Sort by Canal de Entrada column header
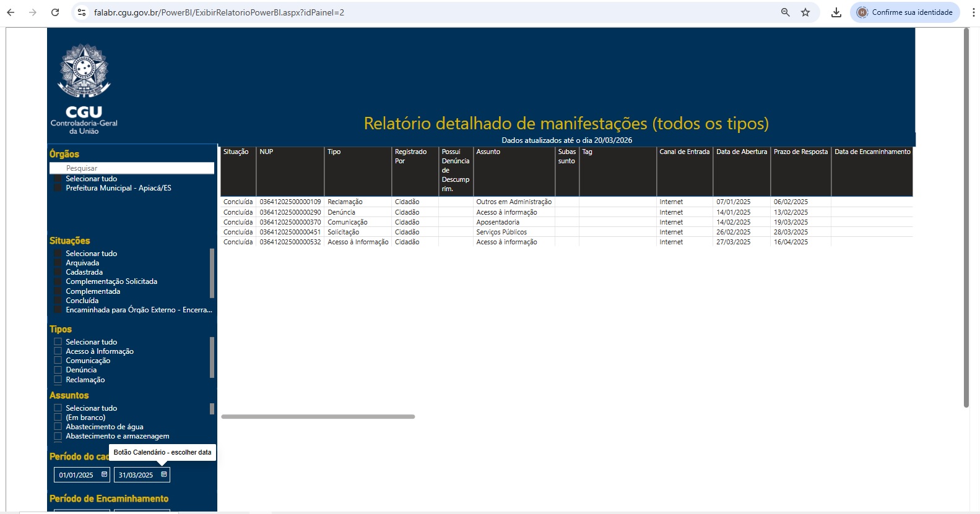 point(685,171)
